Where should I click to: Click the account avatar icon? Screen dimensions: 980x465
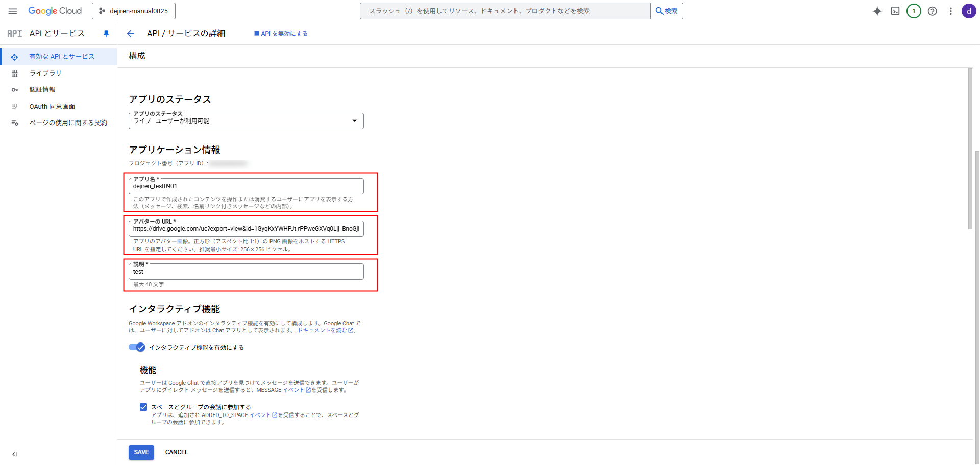968,11
